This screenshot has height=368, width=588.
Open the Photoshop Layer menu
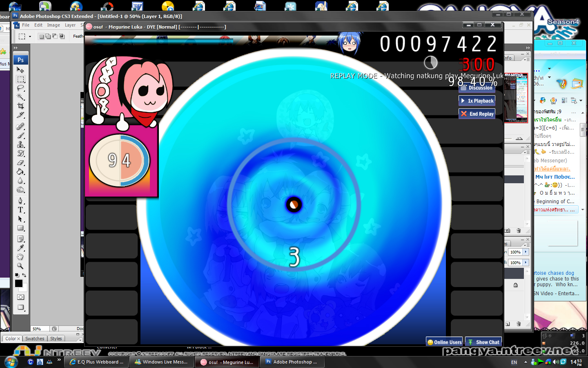point(70,25)
